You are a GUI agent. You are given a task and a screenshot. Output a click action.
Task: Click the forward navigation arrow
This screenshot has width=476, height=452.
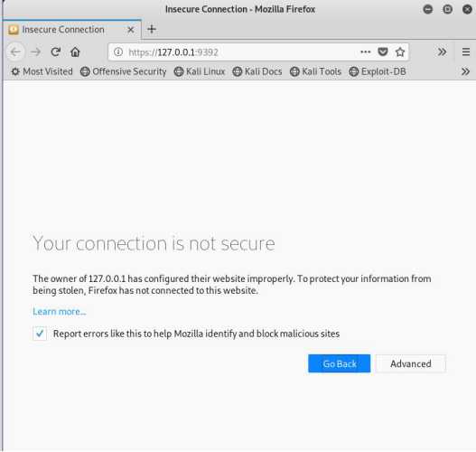(36, 52)
